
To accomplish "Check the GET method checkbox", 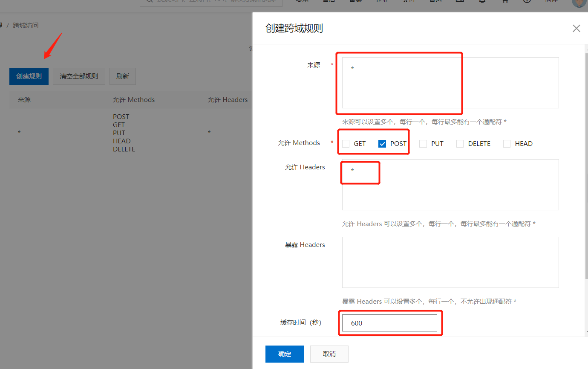I will [346, 144].
